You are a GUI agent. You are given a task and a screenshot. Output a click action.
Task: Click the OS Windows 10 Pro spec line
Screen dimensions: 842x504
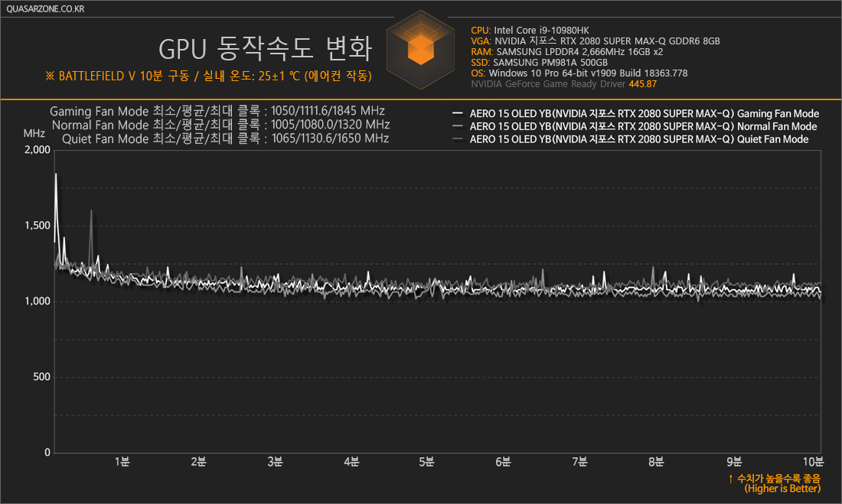pyautogui.click(x=579, y=73)
